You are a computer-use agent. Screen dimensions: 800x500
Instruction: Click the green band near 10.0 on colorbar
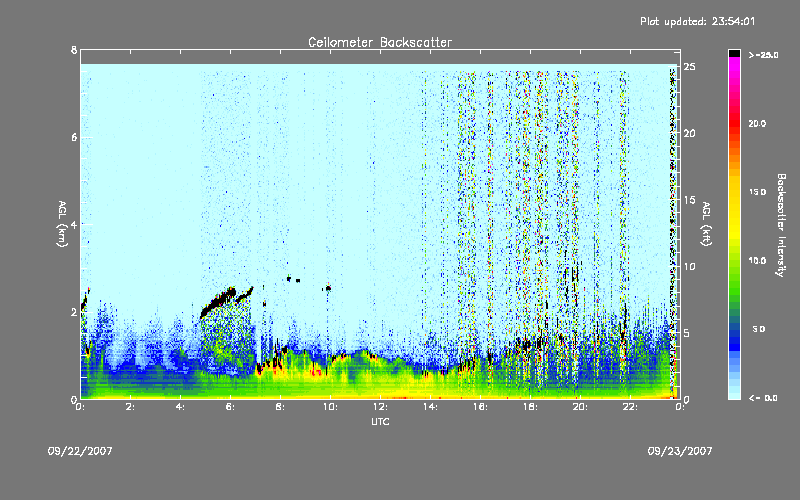click(x=734, y=265)
